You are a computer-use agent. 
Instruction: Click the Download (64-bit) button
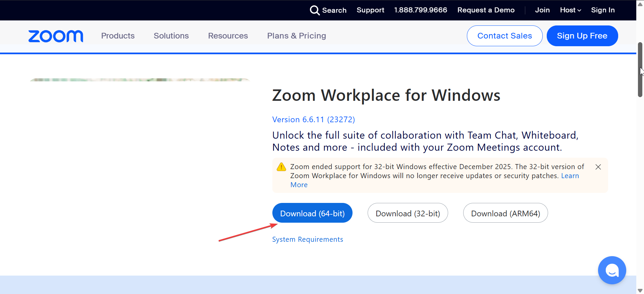pyautogui.click(x=312, y=213)
